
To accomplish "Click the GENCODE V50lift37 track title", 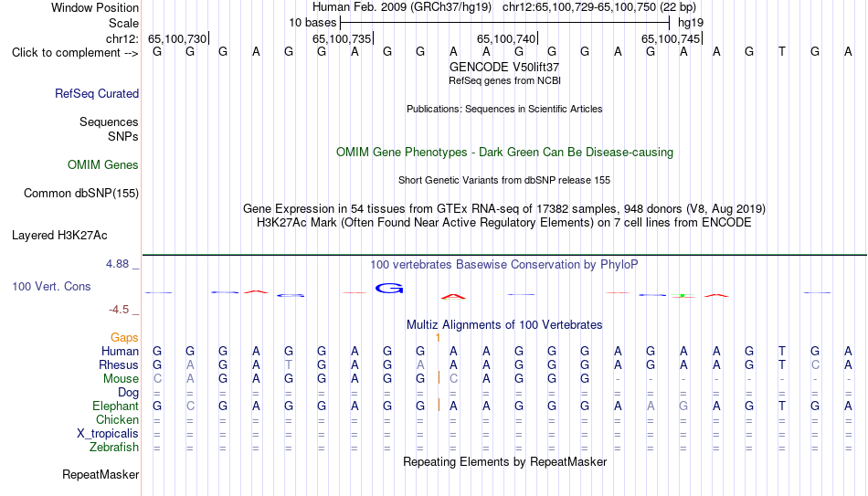I will coord(504,67).
